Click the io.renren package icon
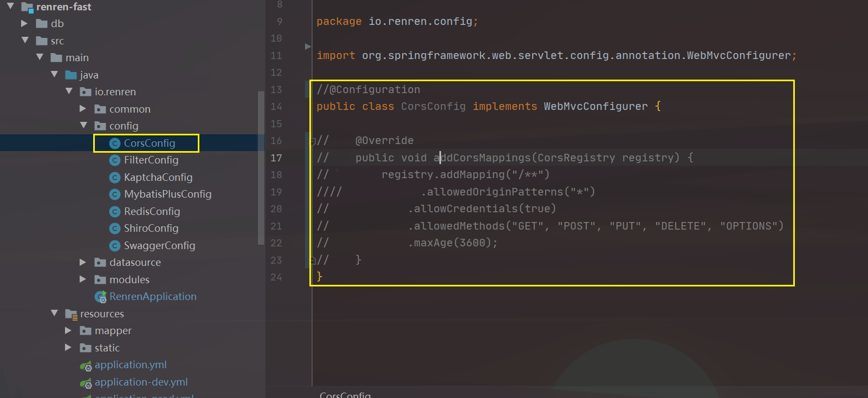 [86, 92]
